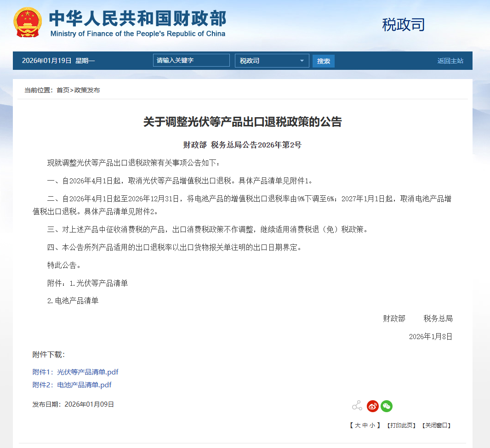Click the 搜索 search button
Screen dimensions: 490x448
(324, 61)
